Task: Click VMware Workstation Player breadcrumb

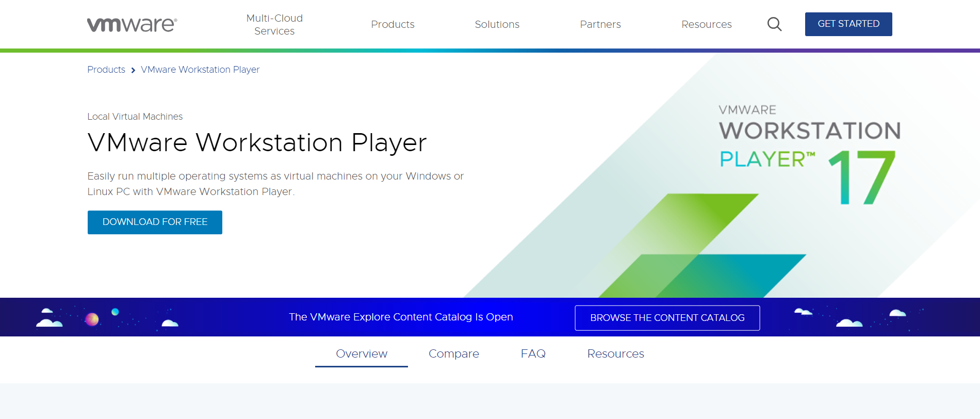Action: (200, 70)
